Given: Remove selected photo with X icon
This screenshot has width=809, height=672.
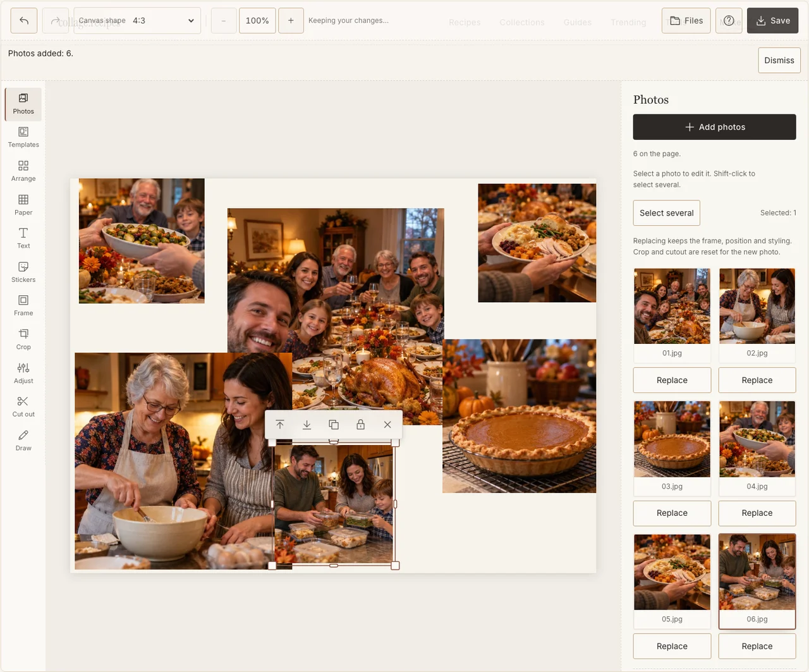Looking at the screenshot, I should [x=387, y=425].
